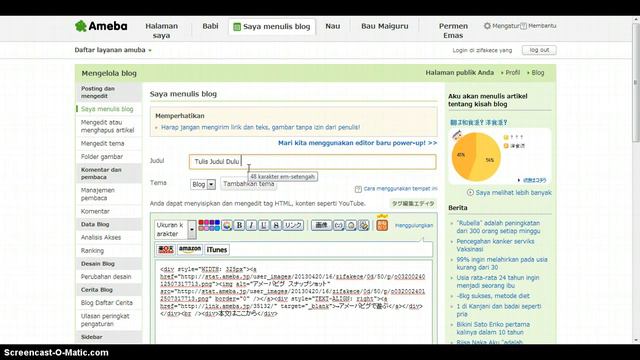This screenshot has width=640, height=360.
Task: Click the green icon on Saya menulis blog tab
Action: pos(237,27)
